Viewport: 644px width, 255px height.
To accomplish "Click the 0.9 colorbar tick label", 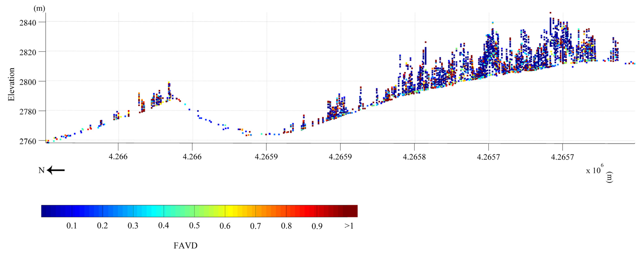I will click(317, 226).
